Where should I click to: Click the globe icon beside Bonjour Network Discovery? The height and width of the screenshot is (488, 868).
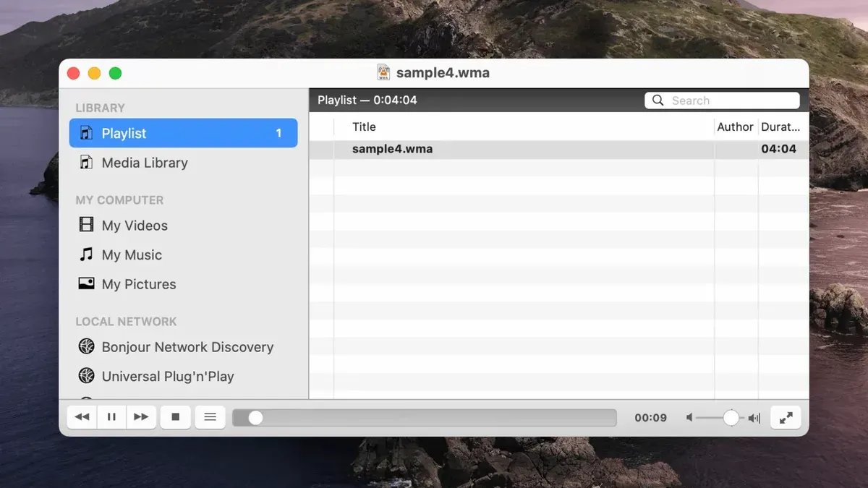pyautogui.click(x=86, y=346)
